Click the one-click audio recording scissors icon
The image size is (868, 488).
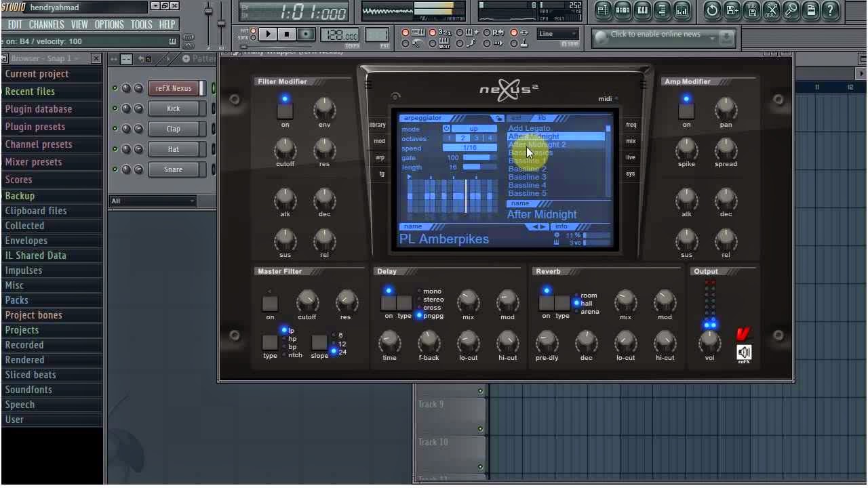coord(771,10)
